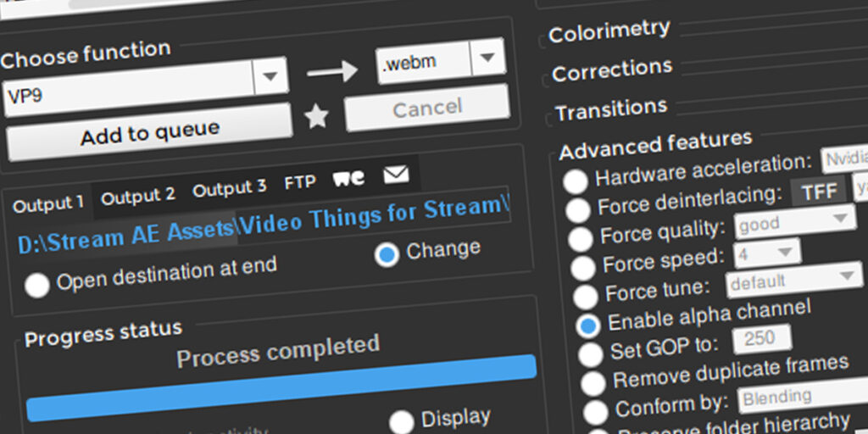Open the email envelope output icon

(x=397, y=175)
